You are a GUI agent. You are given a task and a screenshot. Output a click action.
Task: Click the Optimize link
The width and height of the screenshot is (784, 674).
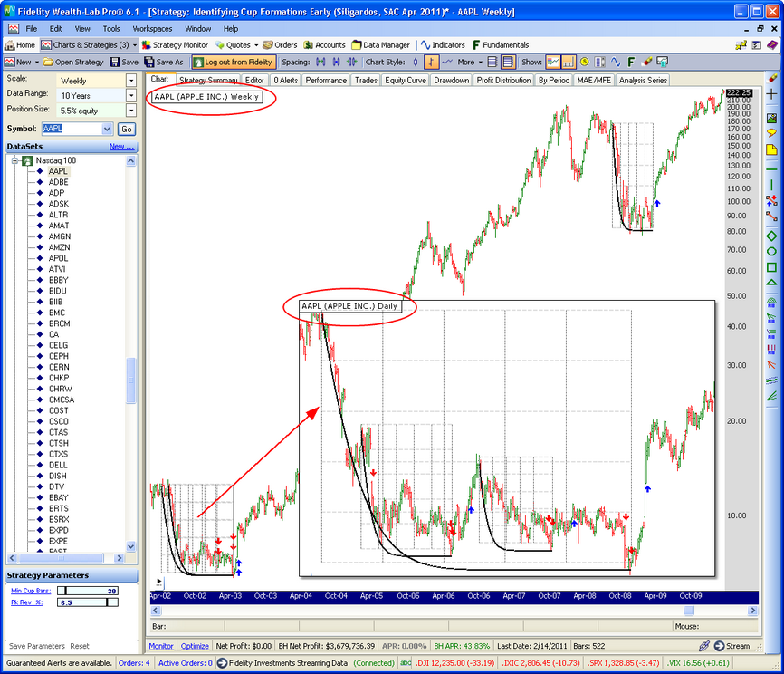[195, 646]
